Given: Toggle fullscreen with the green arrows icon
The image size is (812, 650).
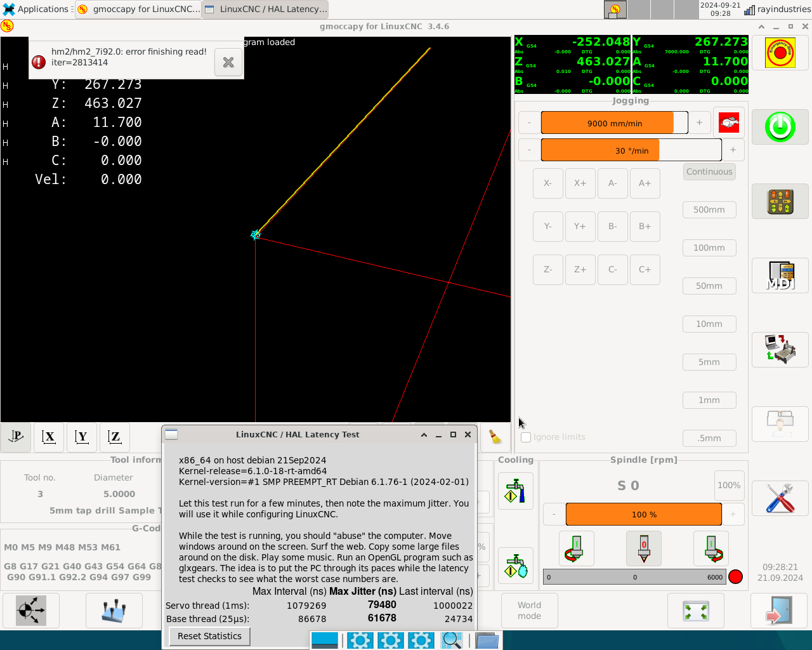Looking at the screenshot, I should click(x=696, y=611).
